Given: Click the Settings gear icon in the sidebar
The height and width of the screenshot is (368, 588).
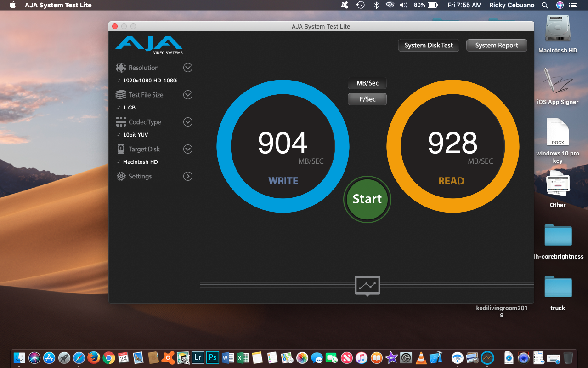Looking at the screenshot, I should pos(121,176).
